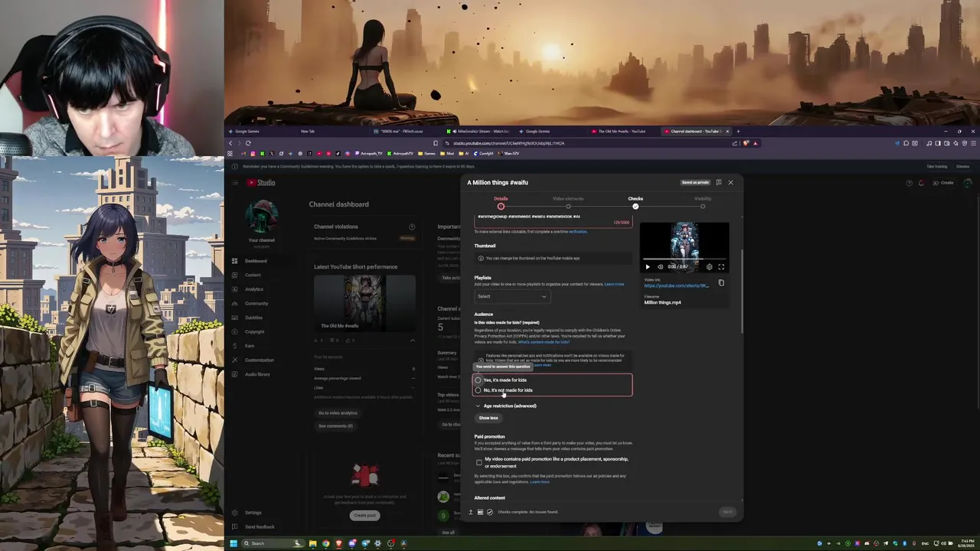Click Learn more under Playlists
This screenshot has height=551, width=980.
(x=614, y=284)
